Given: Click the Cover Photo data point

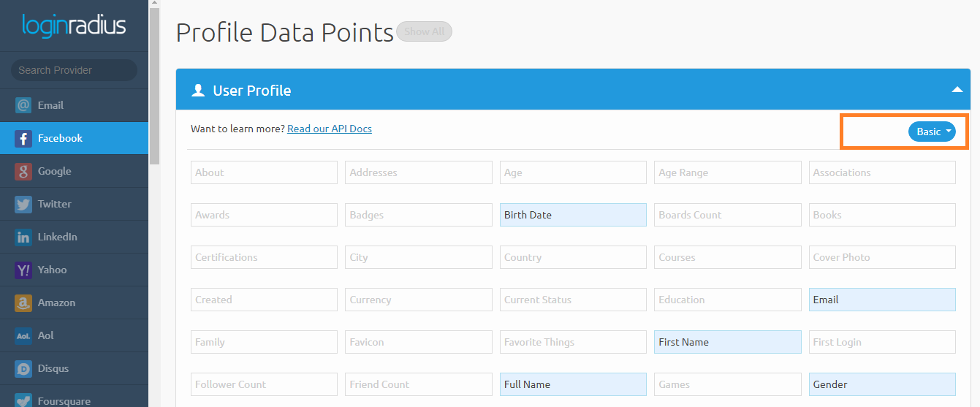Looking at the screenshot, I should pos(882,257).
